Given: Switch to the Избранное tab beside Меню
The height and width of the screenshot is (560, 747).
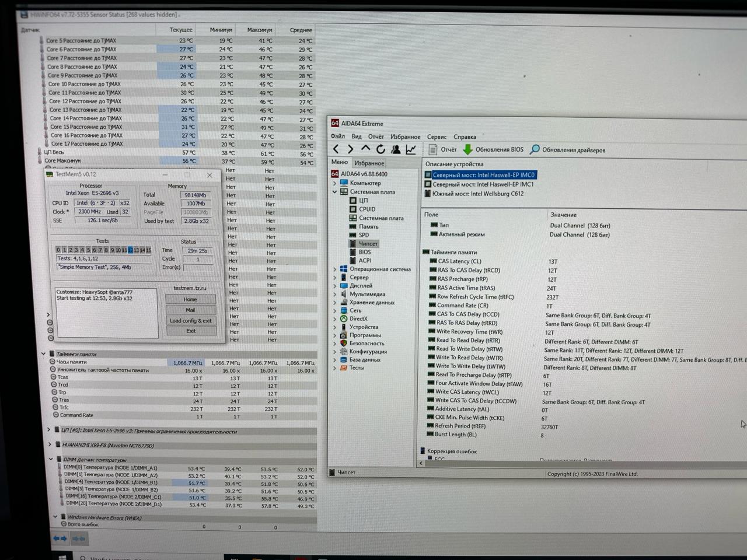Looking at the screenshot, I should click(369, 163).
